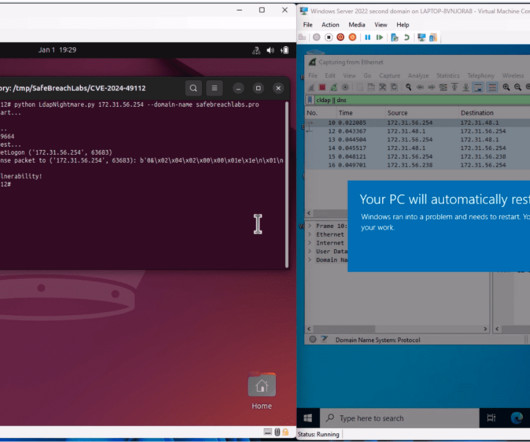Expand the Ethernet protocol row
The width and height of the screenshot is (530, 442).
pyautogui.click(x=310, y=234)
